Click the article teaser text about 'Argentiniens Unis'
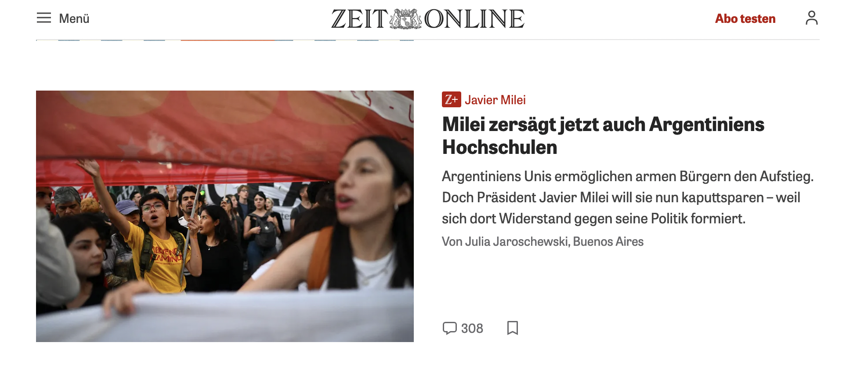Viewport: 868px width, 379px height. point(628,197)
